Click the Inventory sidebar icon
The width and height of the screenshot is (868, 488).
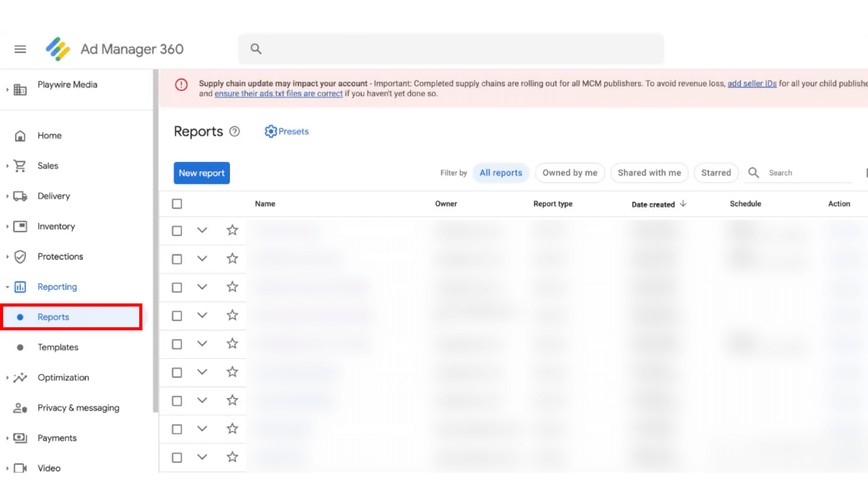(20, 226)
